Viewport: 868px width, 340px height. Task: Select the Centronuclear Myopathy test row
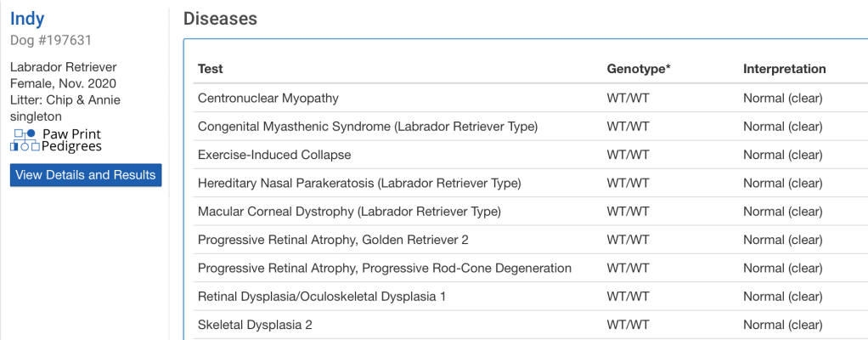pyautogui.click(x=268, y=98)
